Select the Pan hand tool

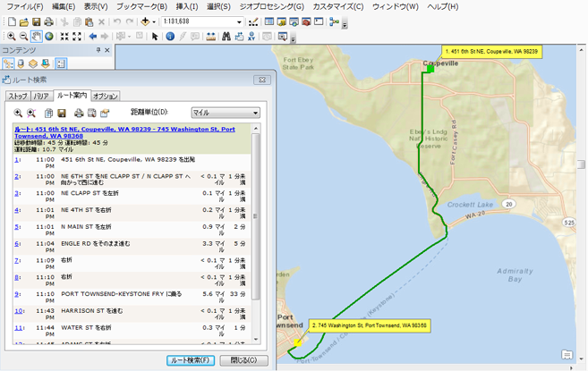37,37
